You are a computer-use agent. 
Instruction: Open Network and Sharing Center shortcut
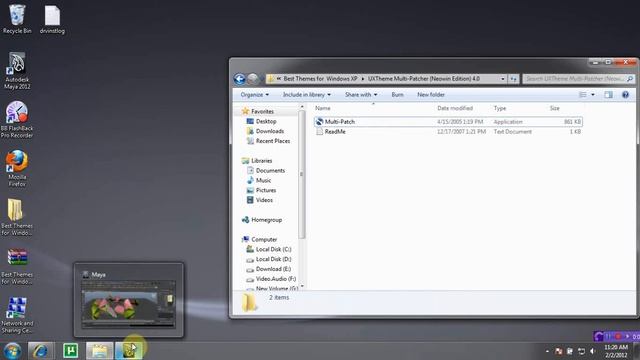click(17, 315)
